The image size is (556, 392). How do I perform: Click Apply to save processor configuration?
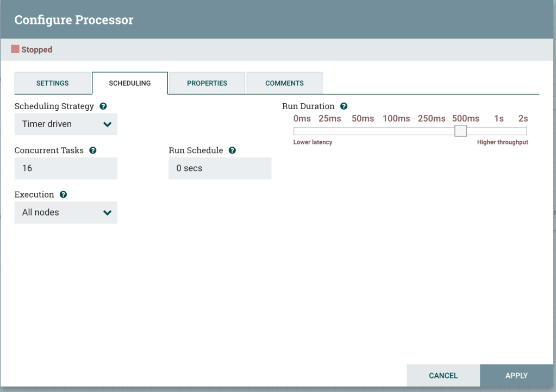(516, 375)
